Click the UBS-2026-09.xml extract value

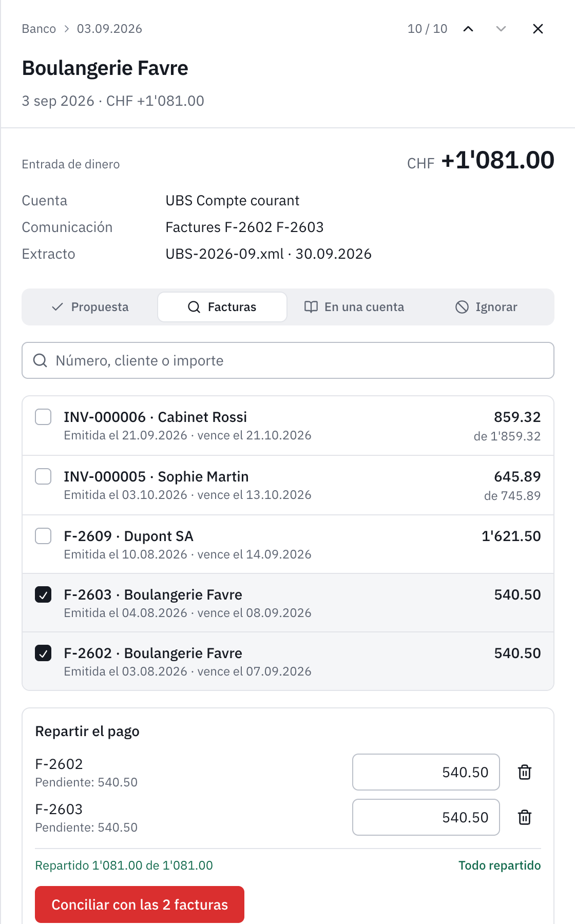[x=269, y=254]
